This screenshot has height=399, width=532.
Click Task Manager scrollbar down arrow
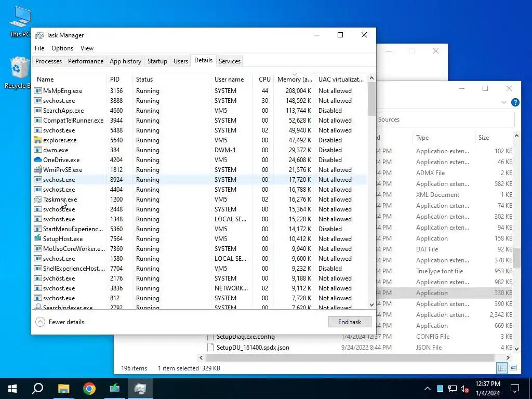click(x=371, y=304)
